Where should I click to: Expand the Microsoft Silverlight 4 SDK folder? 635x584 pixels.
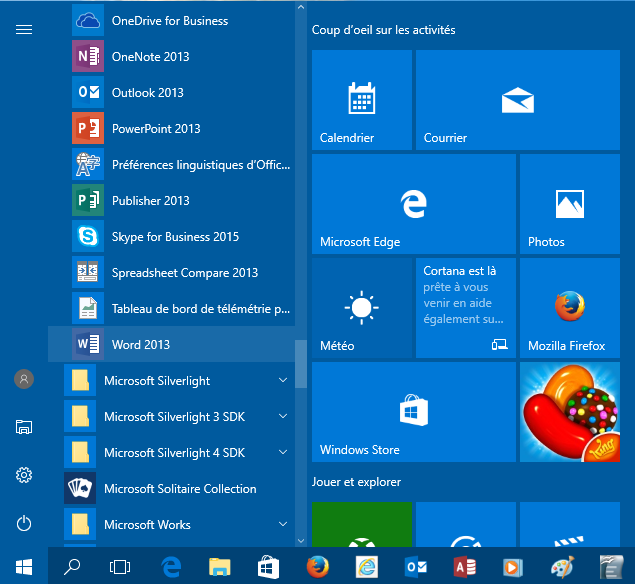[171, 453]
